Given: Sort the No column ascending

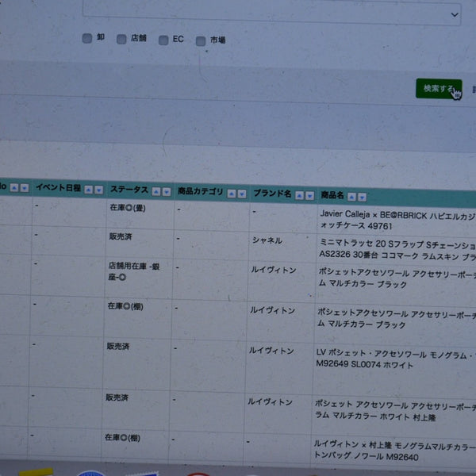Looking at the screenshot, I should point(14,187).
